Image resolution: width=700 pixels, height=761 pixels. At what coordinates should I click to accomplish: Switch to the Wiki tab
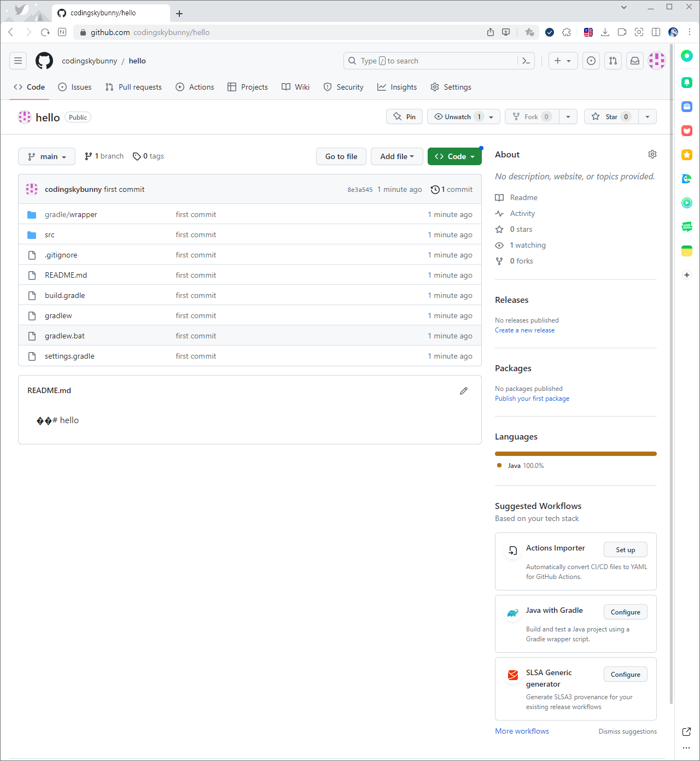tap(295, 87)
